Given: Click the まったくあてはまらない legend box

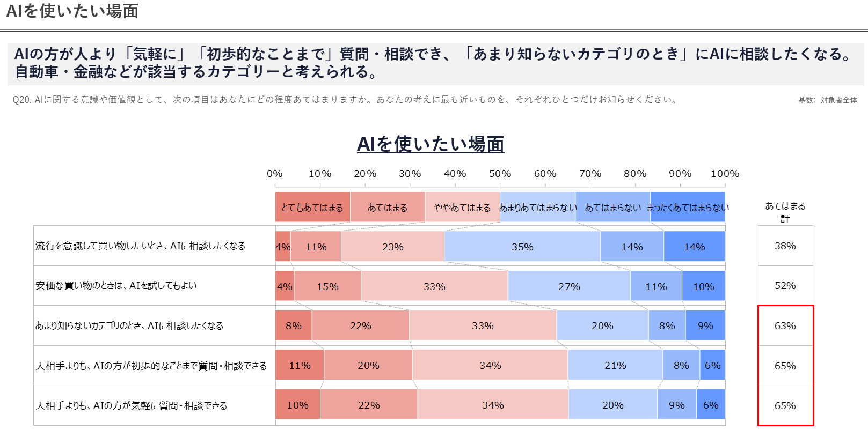Looking at the screenshot, I should (x=688, y=208).
